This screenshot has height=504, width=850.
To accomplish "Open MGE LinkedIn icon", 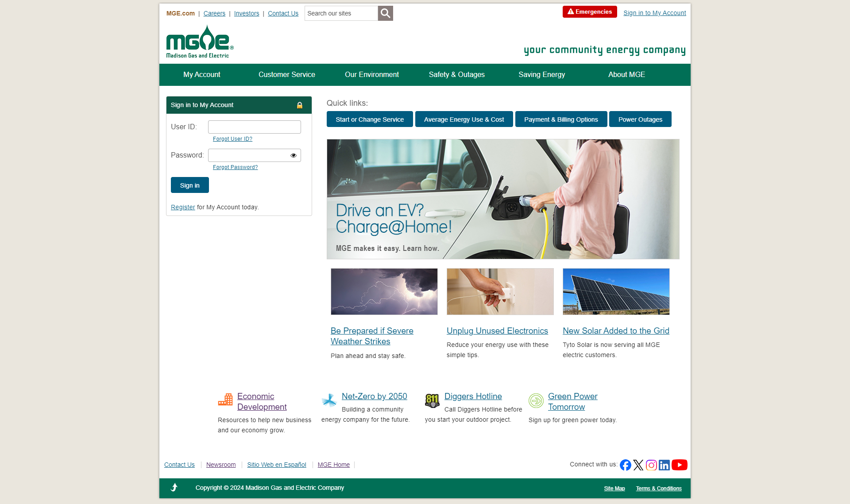I will click(x=664, y=465).
